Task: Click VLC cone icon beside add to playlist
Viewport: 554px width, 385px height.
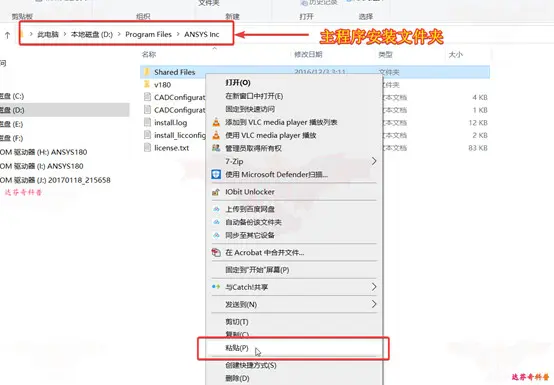Action: pos(216,122)
